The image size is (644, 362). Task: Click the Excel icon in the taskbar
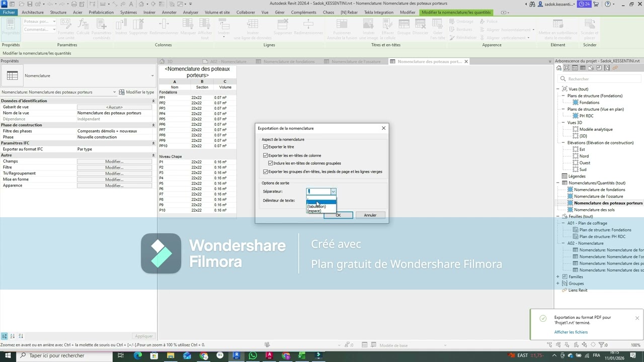(302, 355)
